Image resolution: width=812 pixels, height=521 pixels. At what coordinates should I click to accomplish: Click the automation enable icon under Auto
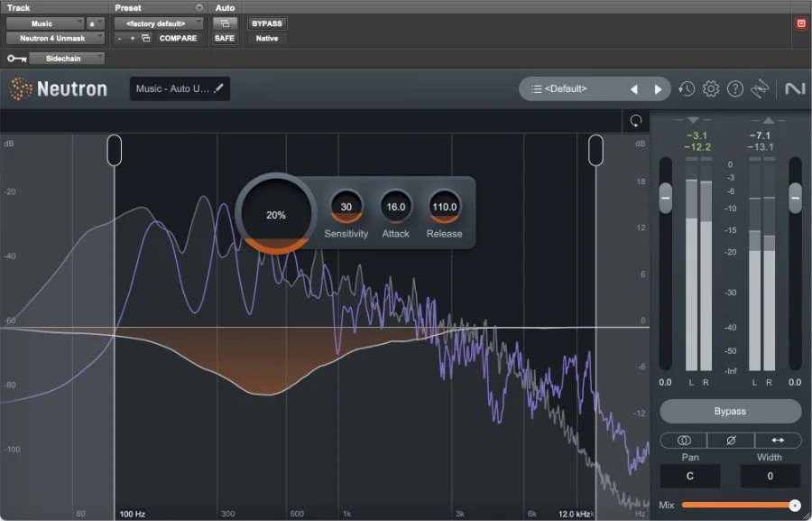225,23
